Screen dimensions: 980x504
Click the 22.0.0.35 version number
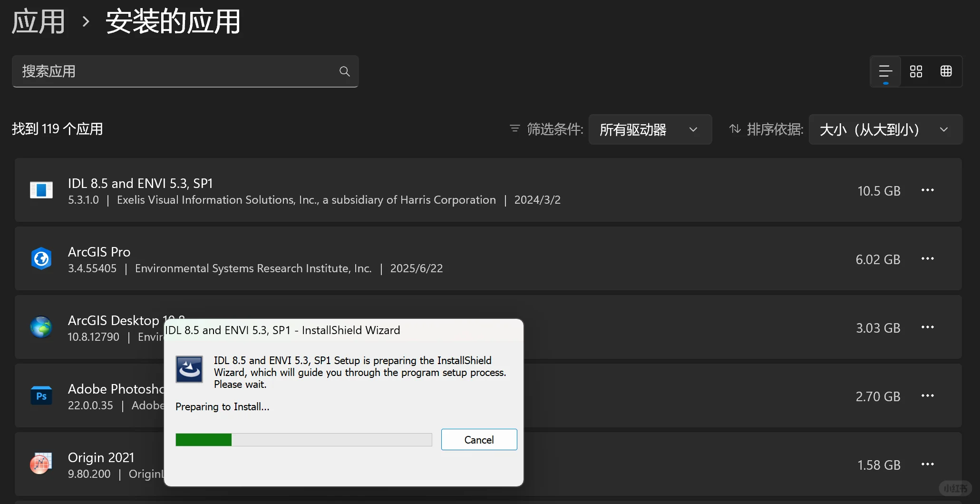[90, 405]
